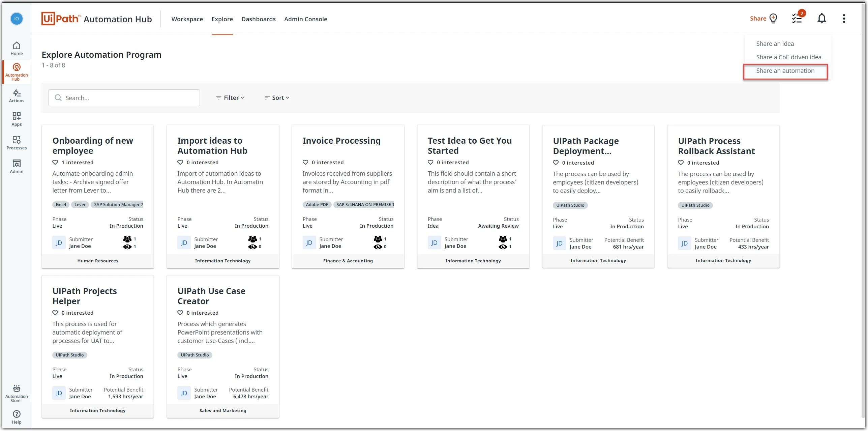Screen dimensions: 868x431
Task: Click the Human Resources category footer
Action: pyautogui.click(x=98, y=261)
